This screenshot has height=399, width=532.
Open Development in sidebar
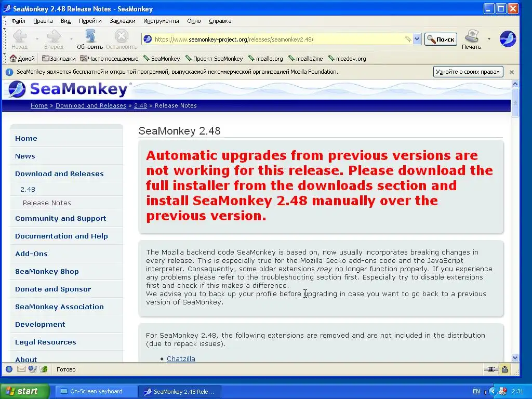click(40, 324)
